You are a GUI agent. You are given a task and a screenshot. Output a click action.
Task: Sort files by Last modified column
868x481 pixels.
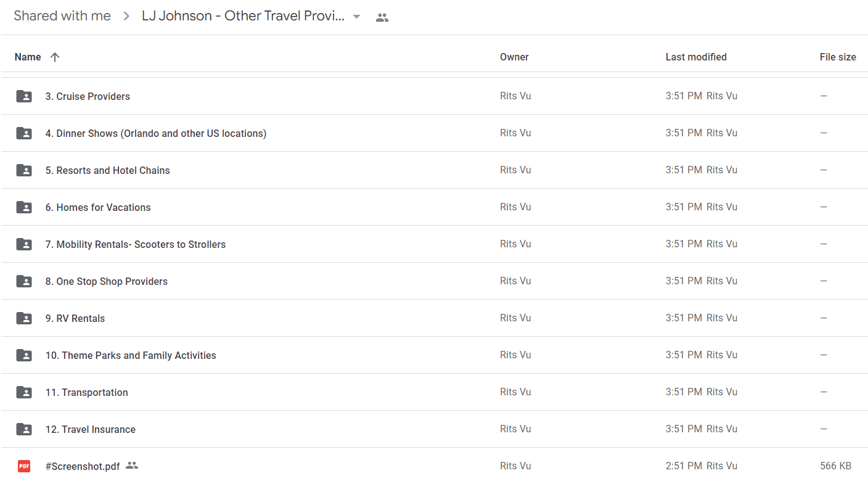pos(696,57)
